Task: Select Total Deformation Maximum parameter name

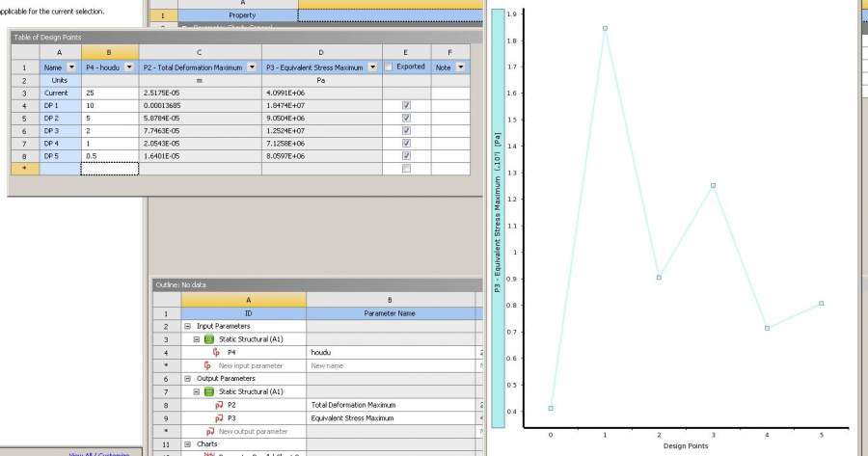Action: click(x=391, y=405)
